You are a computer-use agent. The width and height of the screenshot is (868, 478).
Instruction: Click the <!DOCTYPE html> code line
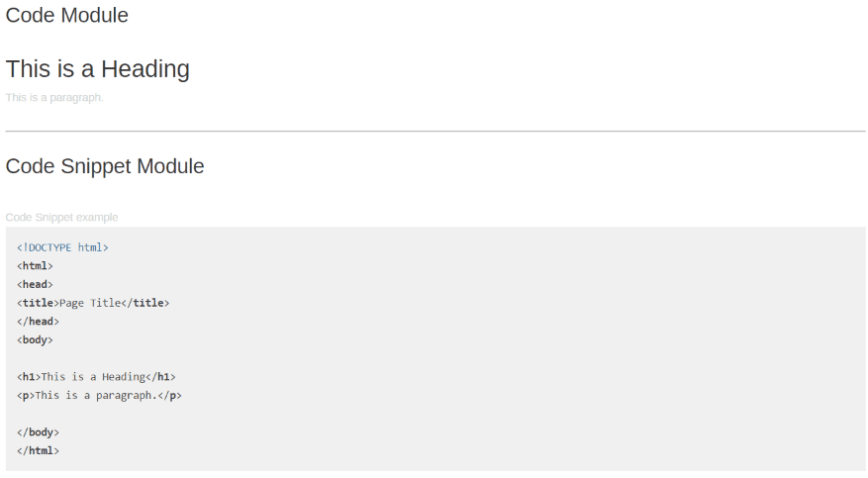62,247
